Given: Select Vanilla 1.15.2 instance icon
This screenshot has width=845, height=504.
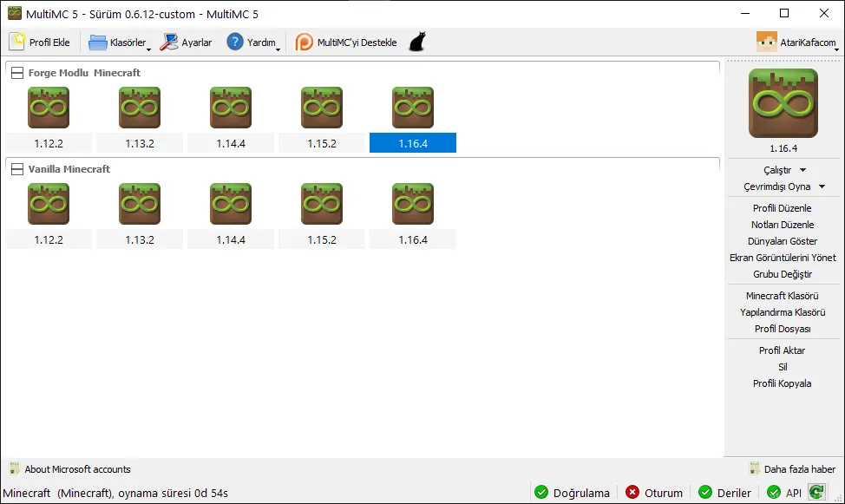Looking at the screenshot, I should (322, 204).
